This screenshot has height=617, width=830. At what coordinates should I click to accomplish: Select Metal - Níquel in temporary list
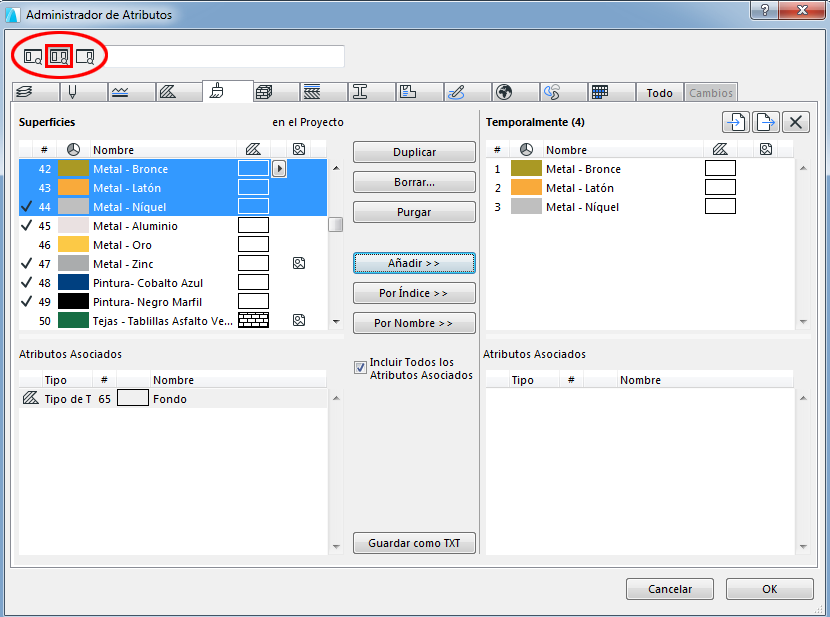point(640,207)
